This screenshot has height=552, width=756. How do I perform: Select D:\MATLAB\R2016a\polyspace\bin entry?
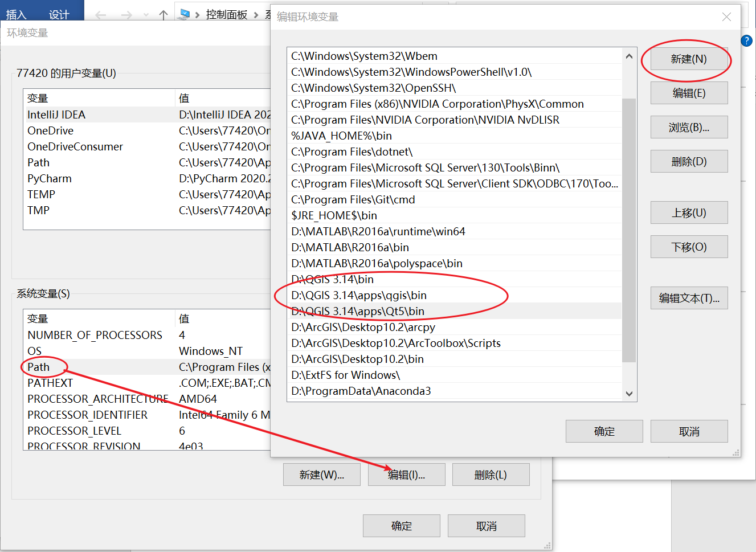(x=455, y=263)
